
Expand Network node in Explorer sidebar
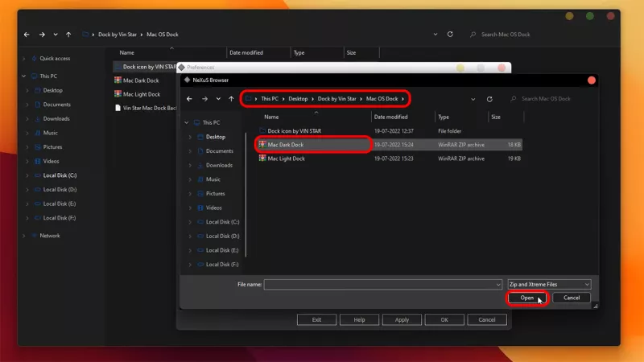click(24, 236)
